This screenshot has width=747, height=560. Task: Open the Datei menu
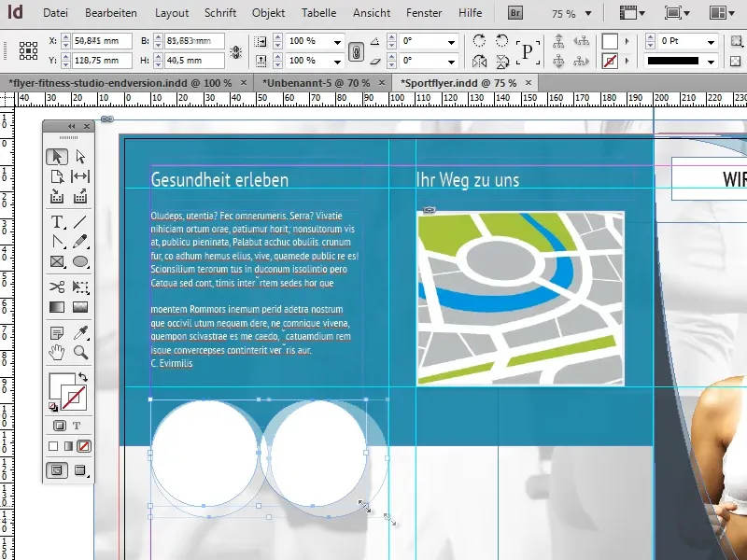pos(55,13)
